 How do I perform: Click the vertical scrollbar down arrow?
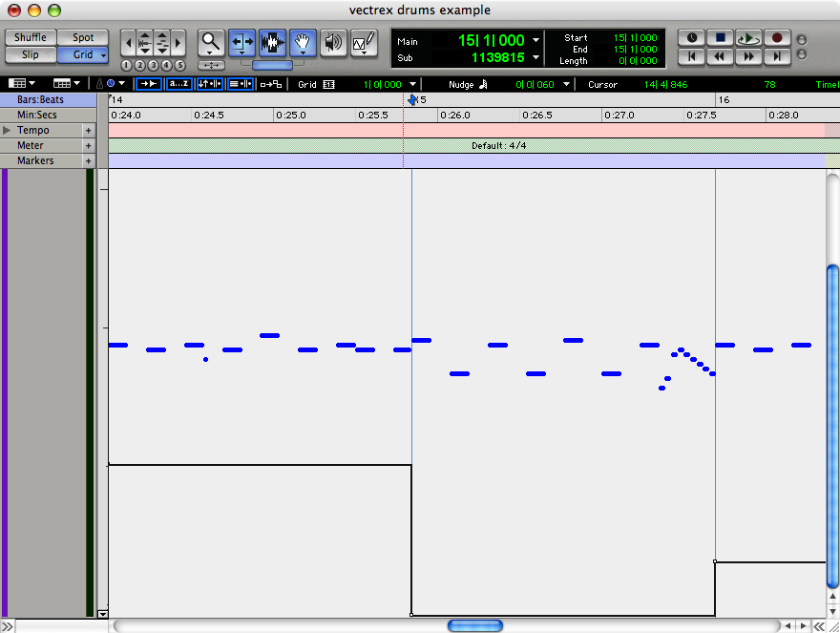(x=832, y=610)
